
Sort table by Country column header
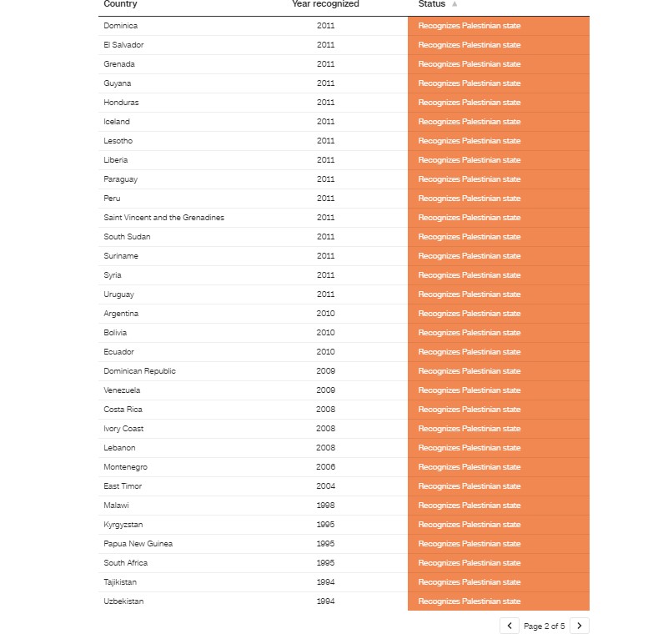[120, 4]
